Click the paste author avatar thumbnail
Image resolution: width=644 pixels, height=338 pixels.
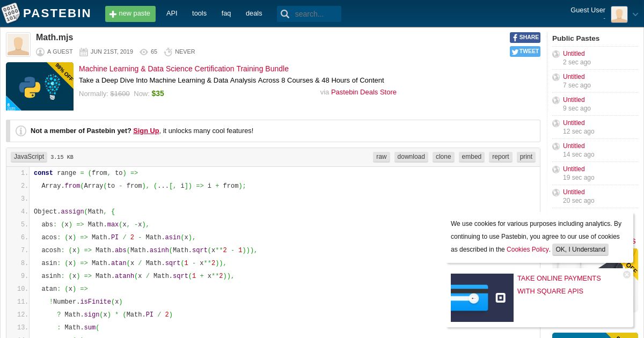(18, 45)
